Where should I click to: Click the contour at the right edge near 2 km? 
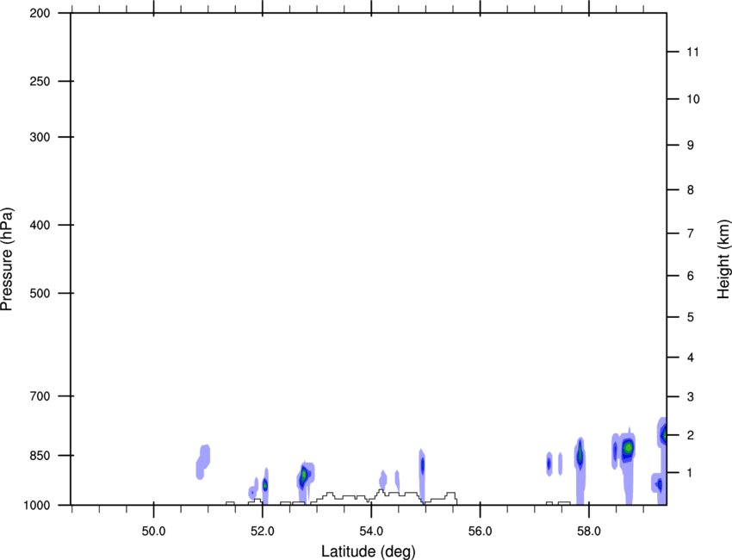pos(662,435)
